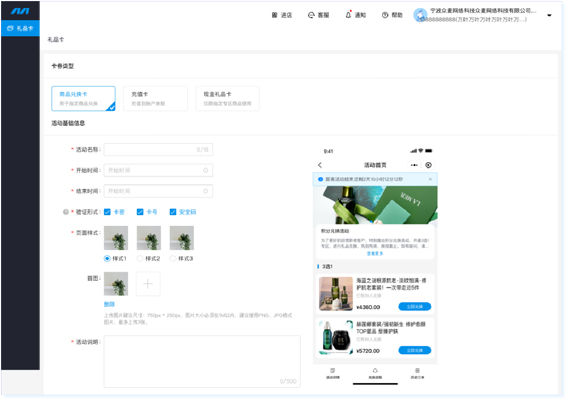Close the blue countdown banner in preview
This screenshot has height=400, width=567.
pos(430,179)
